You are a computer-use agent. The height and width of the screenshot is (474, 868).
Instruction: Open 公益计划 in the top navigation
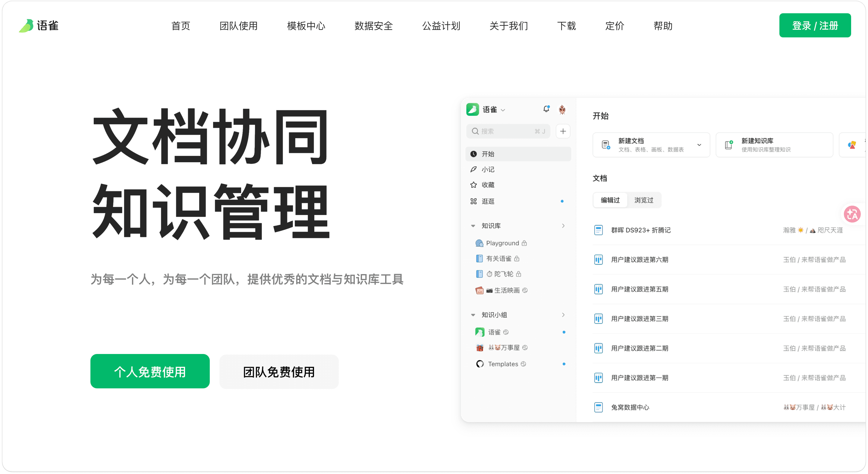tap(441, 26)
